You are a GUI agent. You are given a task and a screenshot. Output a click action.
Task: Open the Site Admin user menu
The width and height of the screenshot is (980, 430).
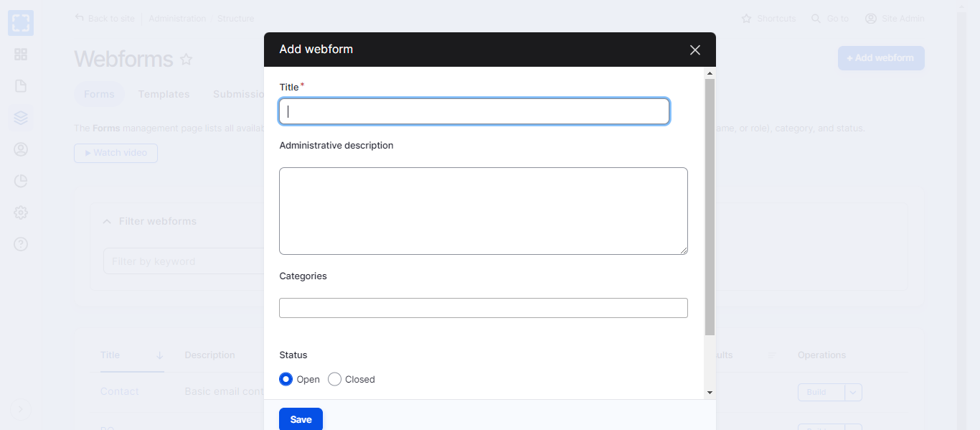(895, 19)
